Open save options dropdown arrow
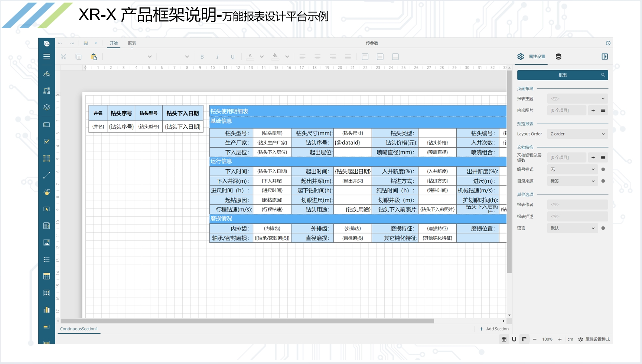This screenshot has width=642, height=364. pyautogui.click(x=96, y=43)
